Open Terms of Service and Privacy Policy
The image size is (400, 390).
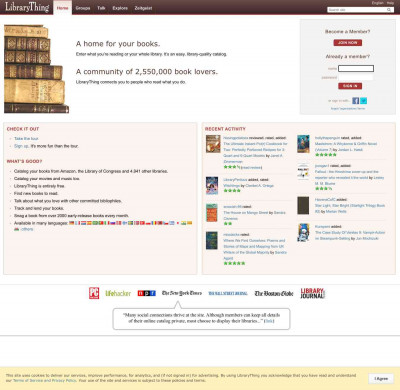click(45, 380)
